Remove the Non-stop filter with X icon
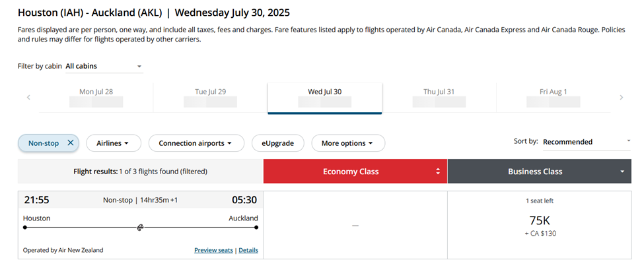Image resolution: width=644 pixels, height=264 pixels. click(x=71, y=143)
